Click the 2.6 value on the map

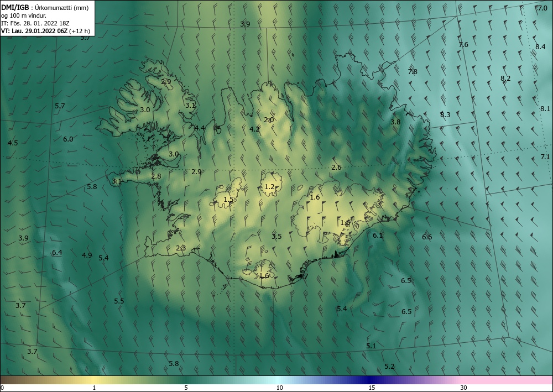click(x=336, y=167)
